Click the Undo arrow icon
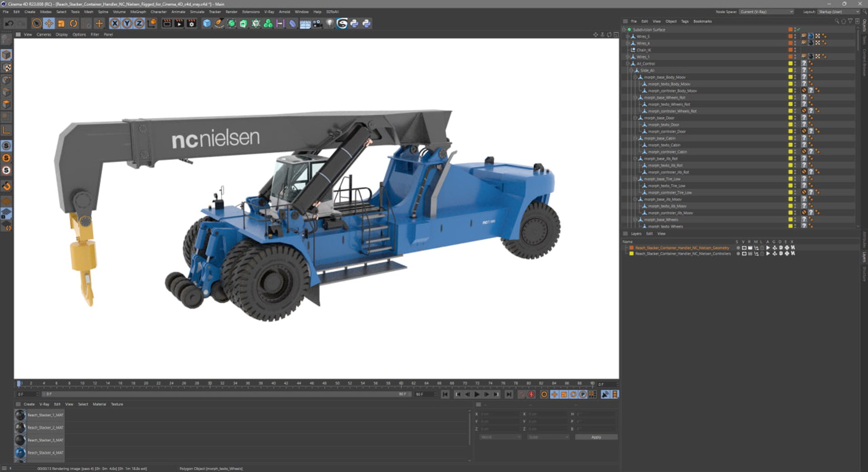868x472 pixels. pyautogui.click(x=9, y=24)
